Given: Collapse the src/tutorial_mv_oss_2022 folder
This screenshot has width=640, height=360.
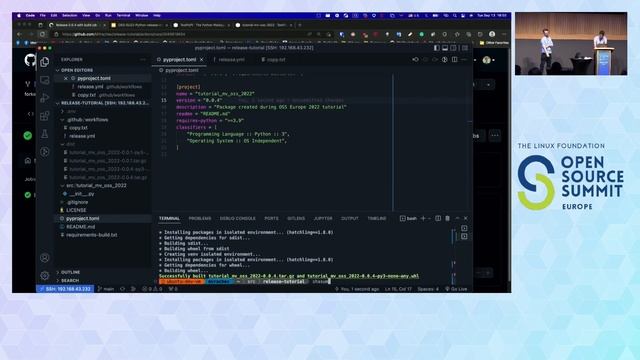Looking at the screenshot, I should [96, 185].
